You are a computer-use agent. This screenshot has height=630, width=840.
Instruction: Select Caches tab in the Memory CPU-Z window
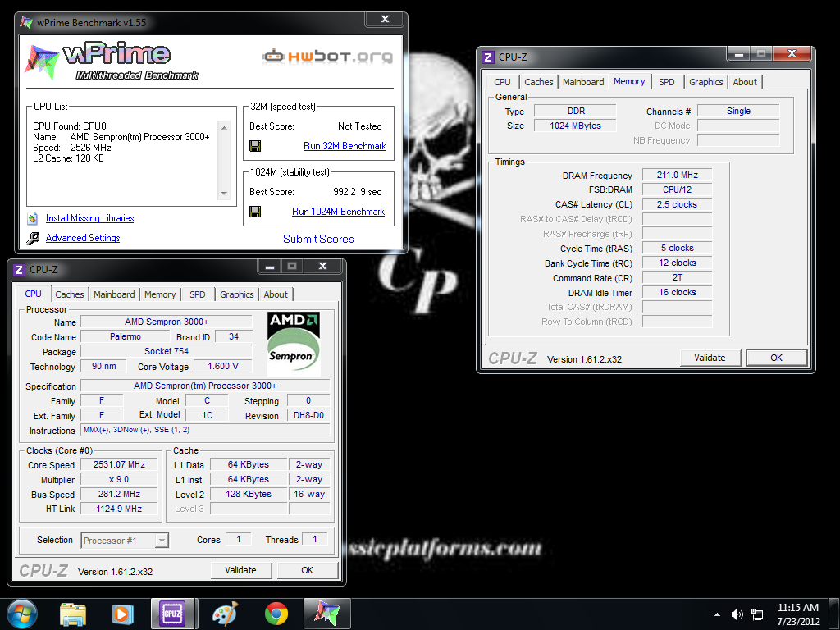click(538, 82)
